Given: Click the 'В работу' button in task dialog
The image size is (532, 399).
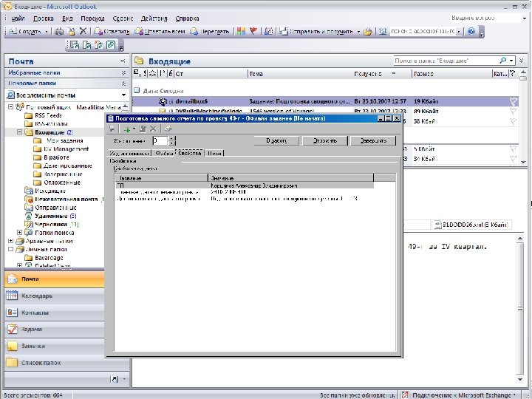Looking at the screenshot, I should tap(276, 140).
